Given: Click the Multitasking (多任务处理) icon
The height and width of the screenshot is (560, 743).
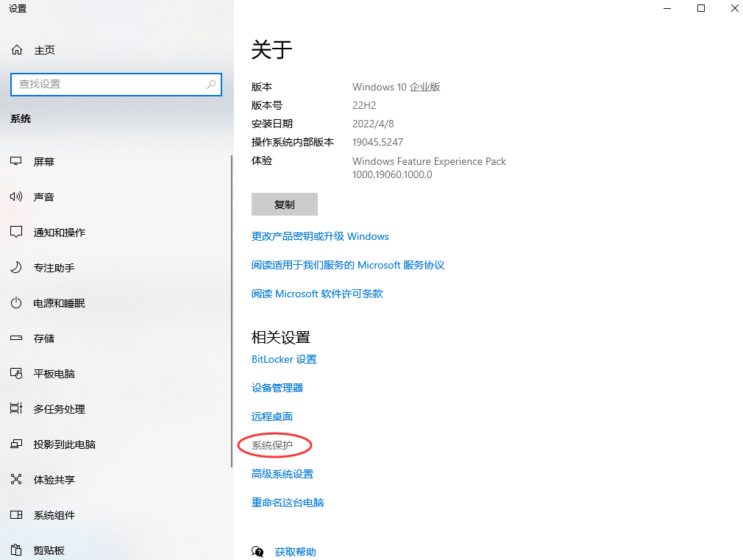Looking at the screenshot, I should 17,409.
